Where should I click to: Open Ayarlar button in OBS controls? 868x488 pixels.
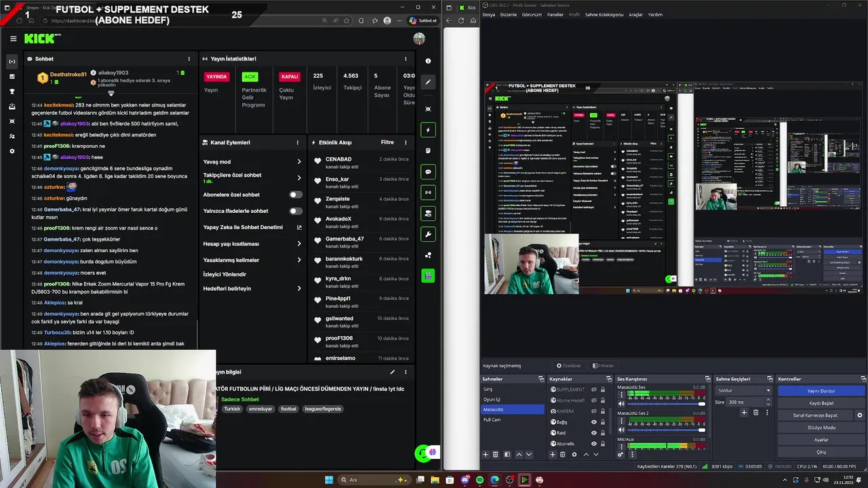pos(821,440)
